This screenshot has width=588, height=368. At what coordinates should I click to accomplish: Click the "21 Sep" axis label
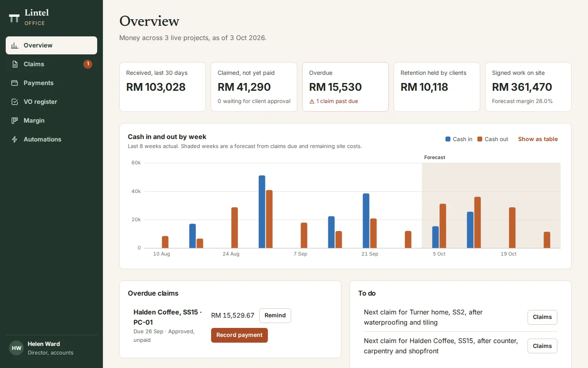point(370,254)
